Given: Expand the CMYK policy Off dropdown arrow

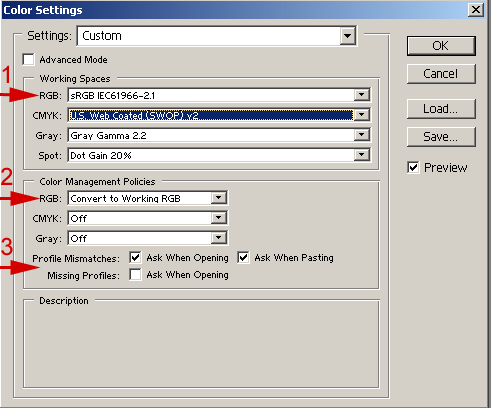Looking at the screenshot, I should tap(219, 218).
